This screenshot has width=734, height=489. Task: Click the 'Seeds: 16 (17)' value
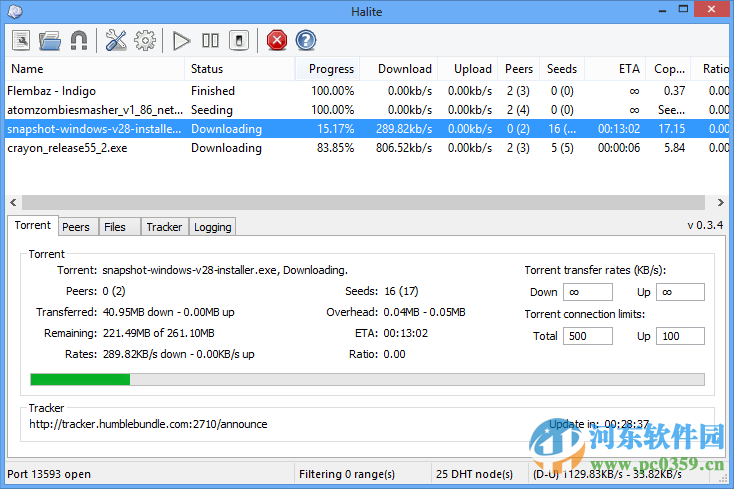point(401,291)
